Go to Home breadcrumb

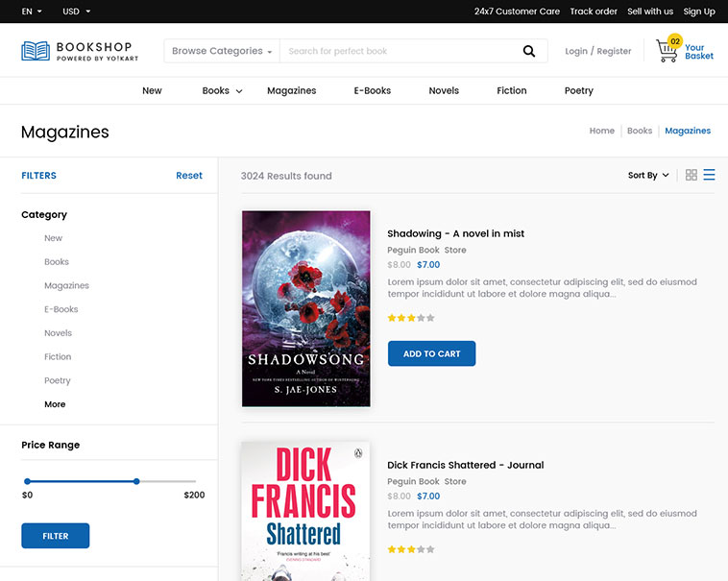[x=602, y=131]
